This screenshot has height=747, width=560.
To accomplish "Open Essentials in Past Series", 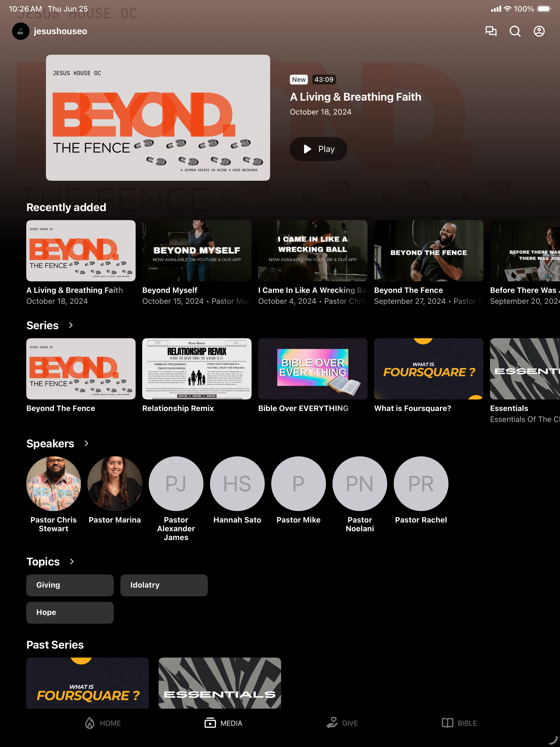I will (220, 683).
